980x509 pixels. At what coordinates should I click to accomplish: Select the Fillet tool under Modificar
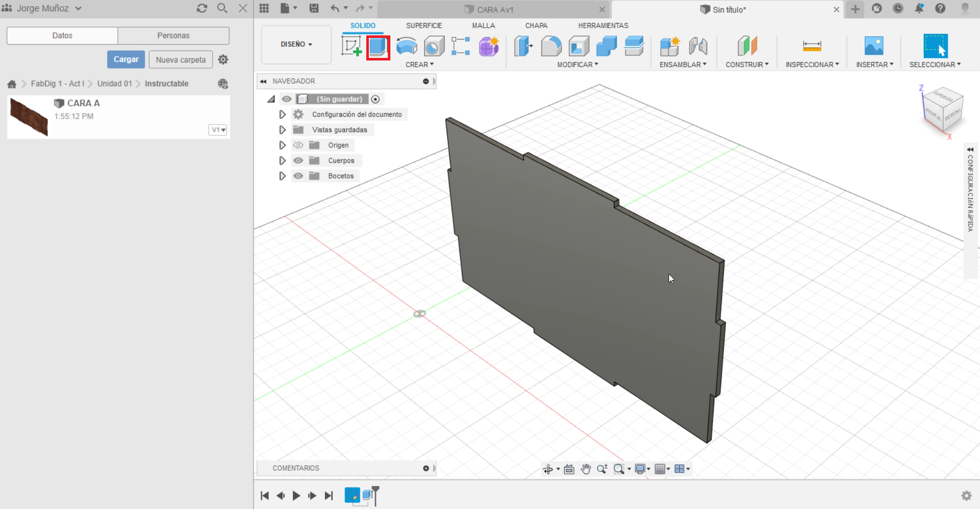[x=551, y=46]
